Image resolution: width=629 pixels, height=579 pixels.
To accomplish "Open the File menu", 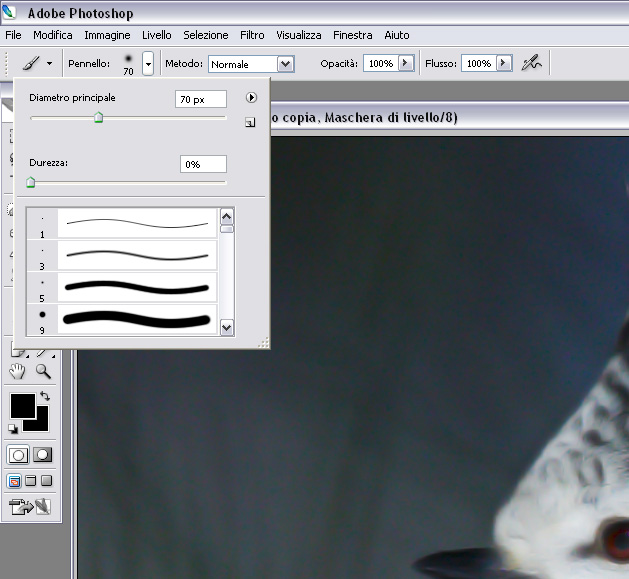I will point(13,35).
